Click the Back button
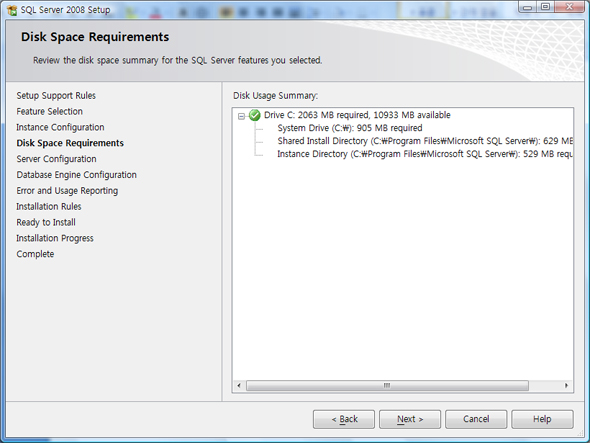 (x=344, y=419)
